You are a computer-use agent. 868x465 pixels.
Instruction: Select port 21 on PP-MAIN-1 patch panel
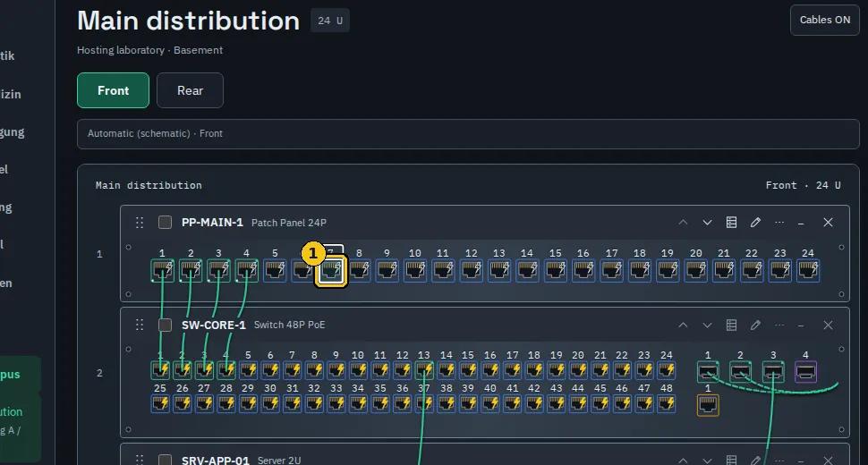tap(724, 271)
